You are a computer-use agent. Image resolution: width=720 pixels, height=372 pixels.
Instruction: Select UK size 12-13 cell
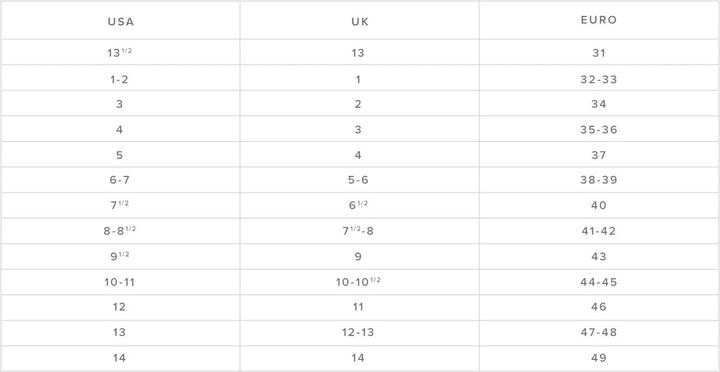tap(360, 333)
